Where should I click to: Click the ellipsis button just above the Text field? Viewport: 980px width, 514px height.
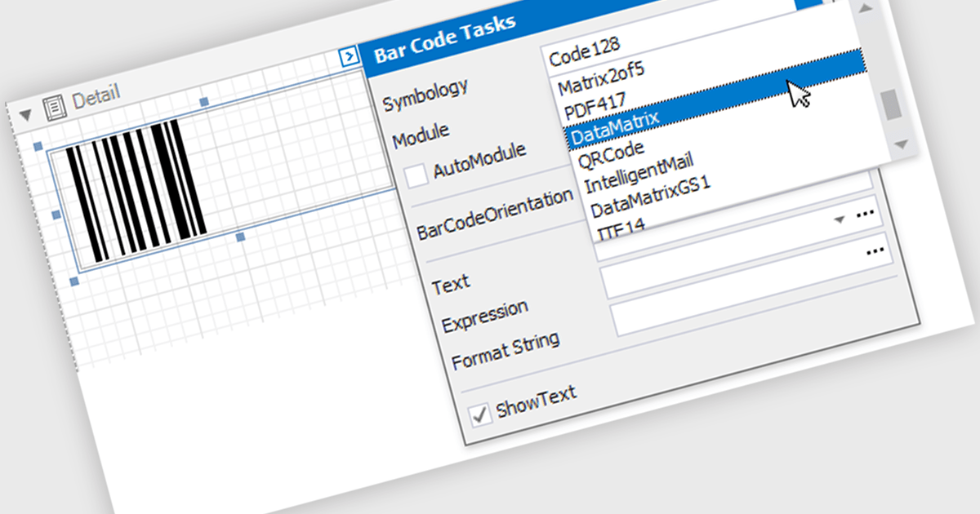(876, 251)
